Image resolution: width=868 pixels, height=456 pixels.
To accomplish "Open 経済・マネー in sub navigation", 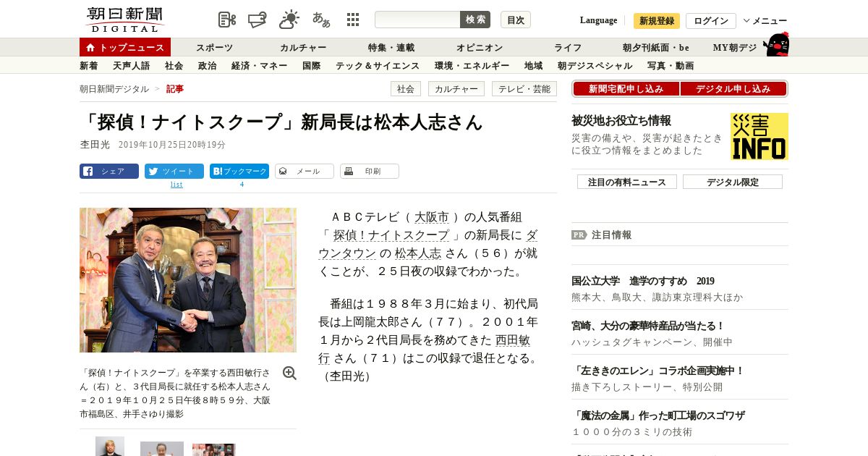I will (x=260, y=66).
